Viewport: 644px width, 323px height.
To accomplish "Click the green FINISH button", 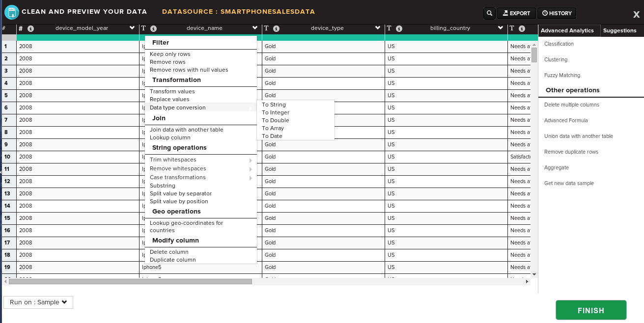I will point(591,310).
